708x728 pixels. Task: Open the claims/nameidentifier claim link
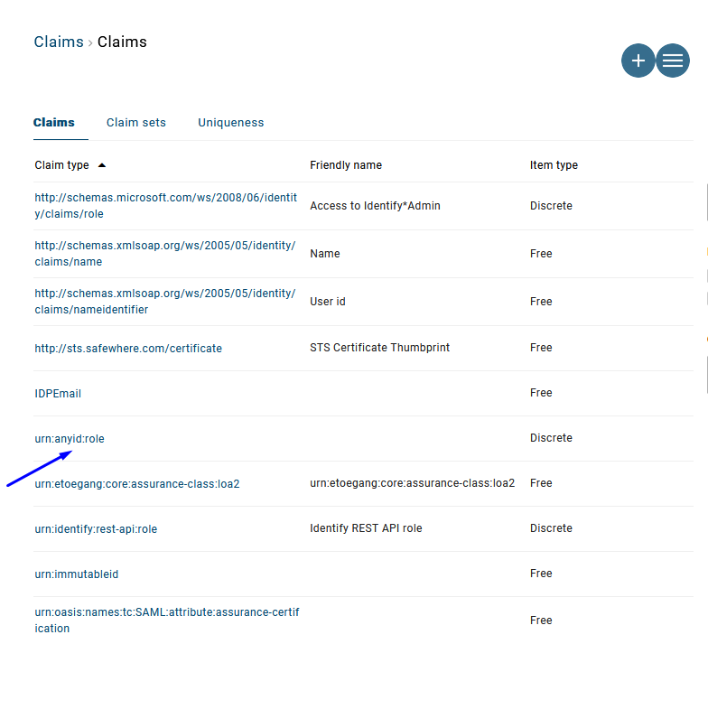(x=164, y=302)
